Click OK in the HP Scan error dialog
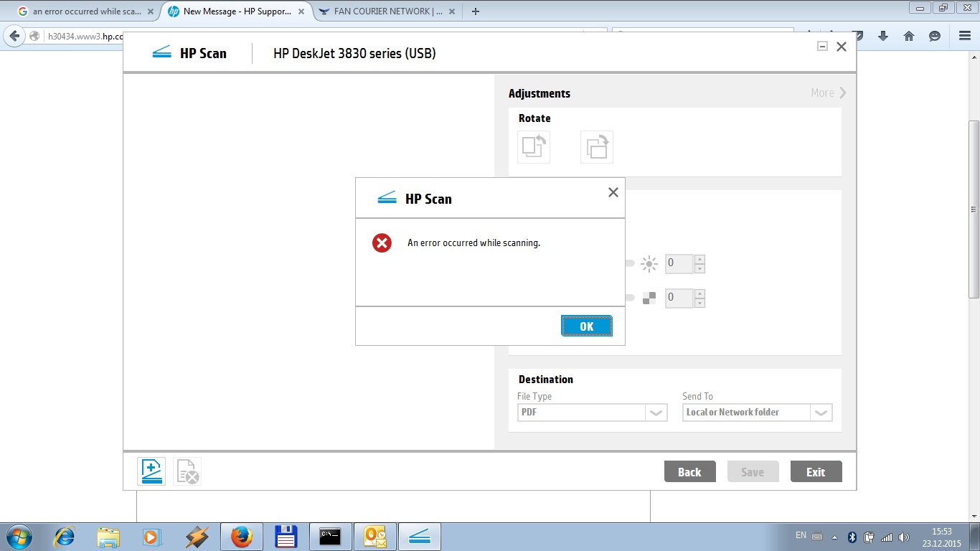Screen dimensions: 980x551 (x=586, y=326)
